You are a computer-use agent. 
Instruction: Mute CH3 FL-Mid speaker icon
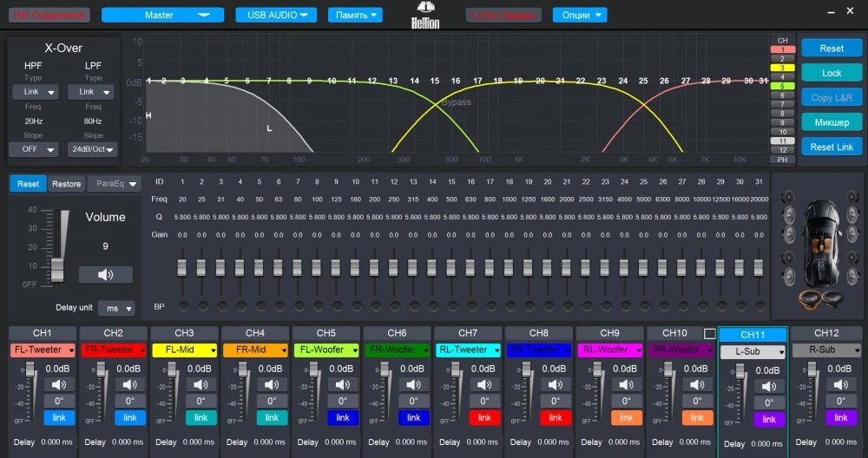(201, 384)
